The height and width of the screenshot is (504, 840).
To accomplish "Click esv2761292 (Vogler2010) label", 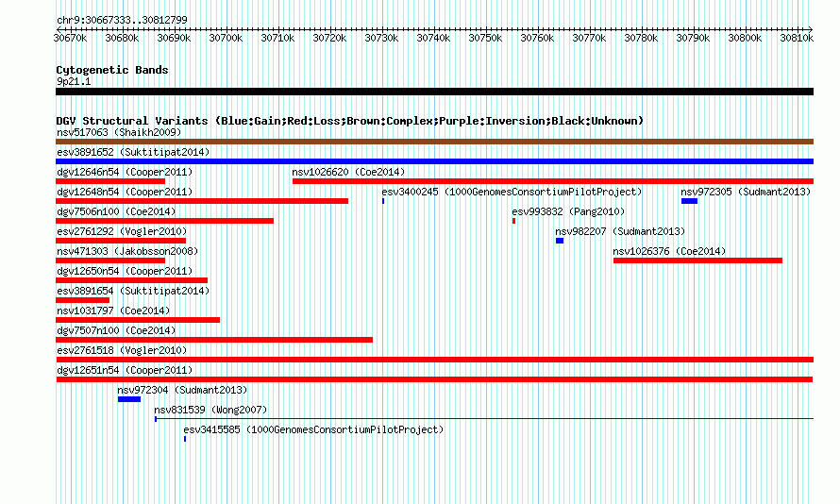I will coord(122,231).
